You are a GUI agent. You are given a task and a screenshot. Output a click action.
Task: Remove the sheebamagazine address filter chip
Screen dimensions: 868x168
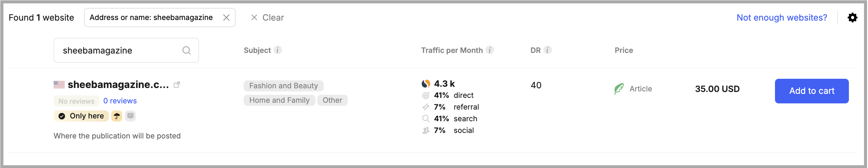coord(226,18)
